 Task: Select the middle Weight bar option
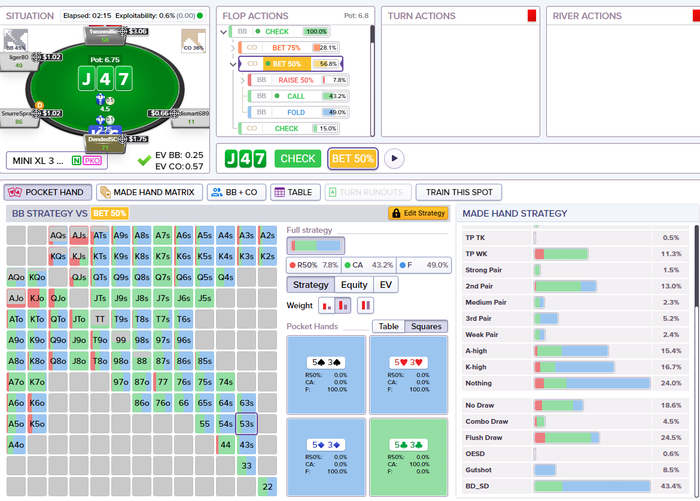343,306
